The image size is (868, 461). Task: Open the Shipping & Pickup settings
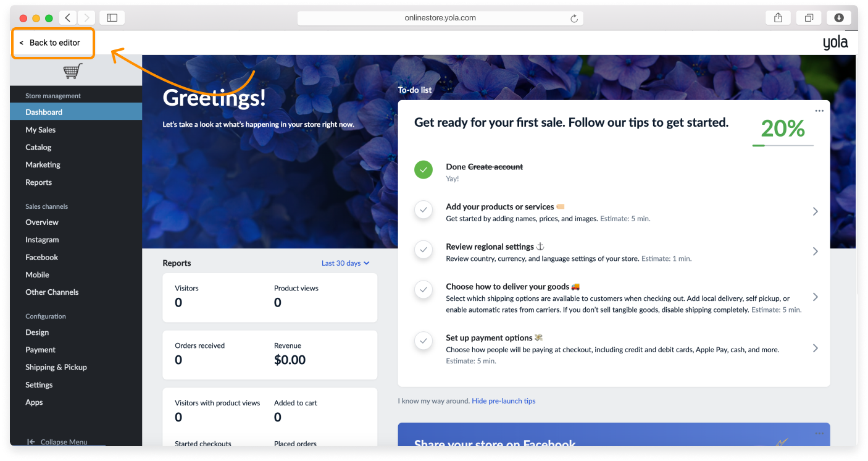coord(56,366)
